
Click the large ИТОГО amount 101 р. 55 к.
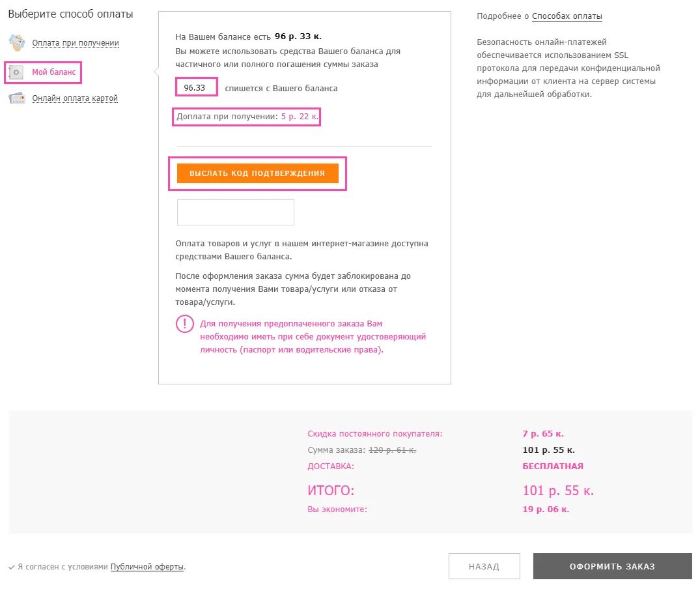(x=557, y=491)
